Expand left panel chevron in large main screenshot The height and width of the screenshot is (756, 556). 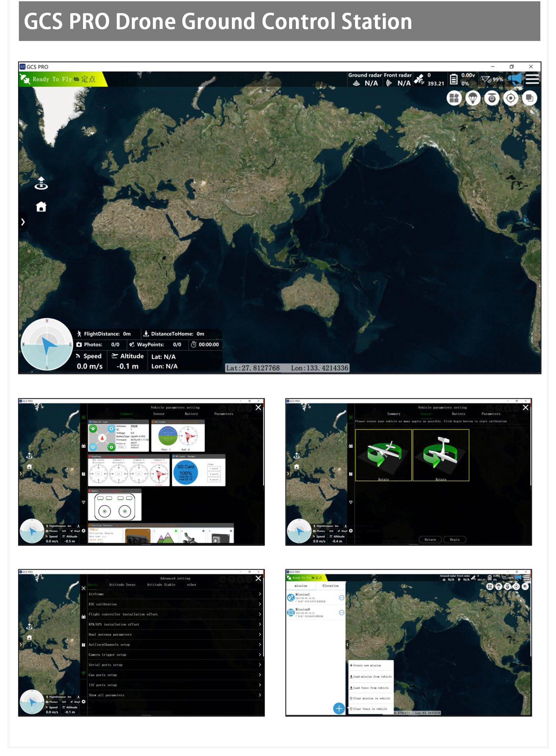click(x=23, y=222)
